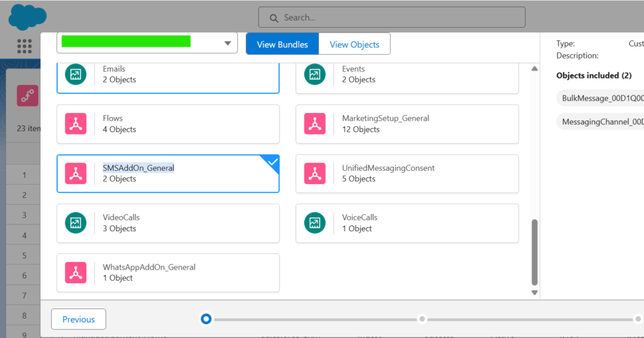Click the 'Type:' label in details panel
Viewport: 644px width, 338px height.
[565, 43]
